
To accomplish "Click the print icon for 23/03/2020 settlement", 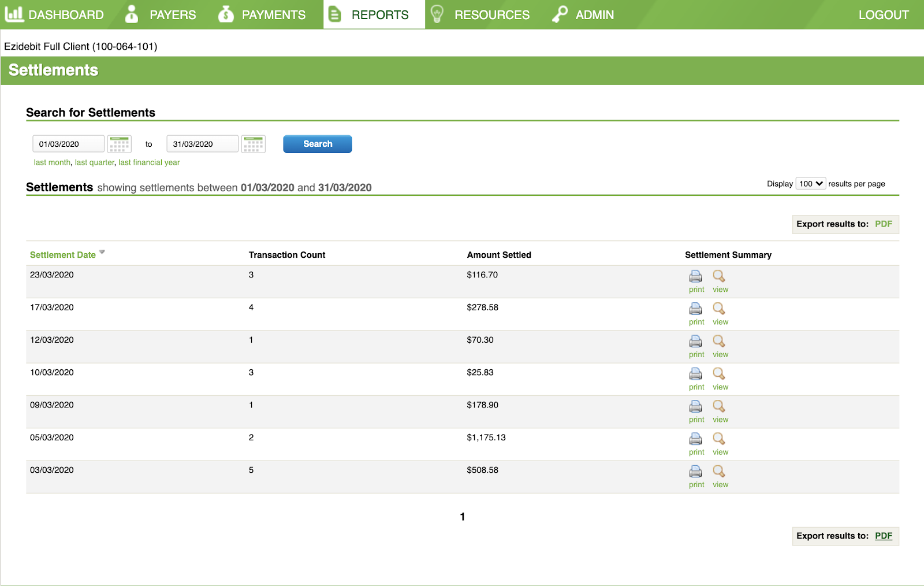I will click(x=696, y=276).
